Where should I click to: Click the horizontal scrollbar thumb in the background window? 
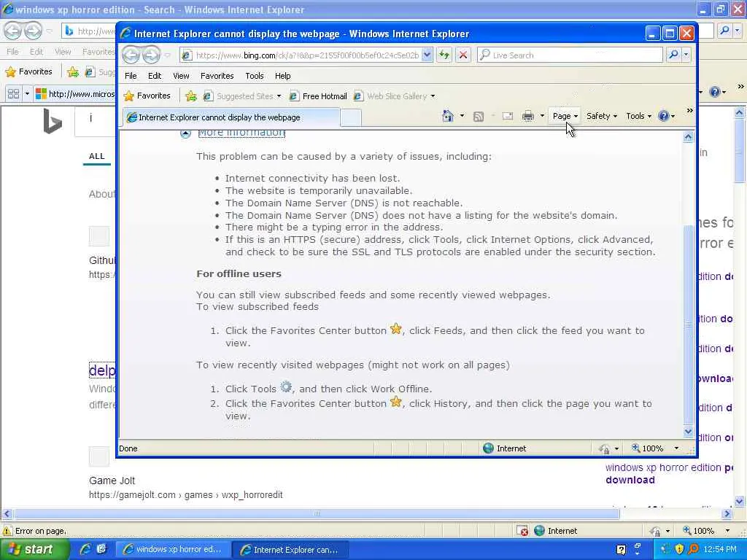coord(317,513)
